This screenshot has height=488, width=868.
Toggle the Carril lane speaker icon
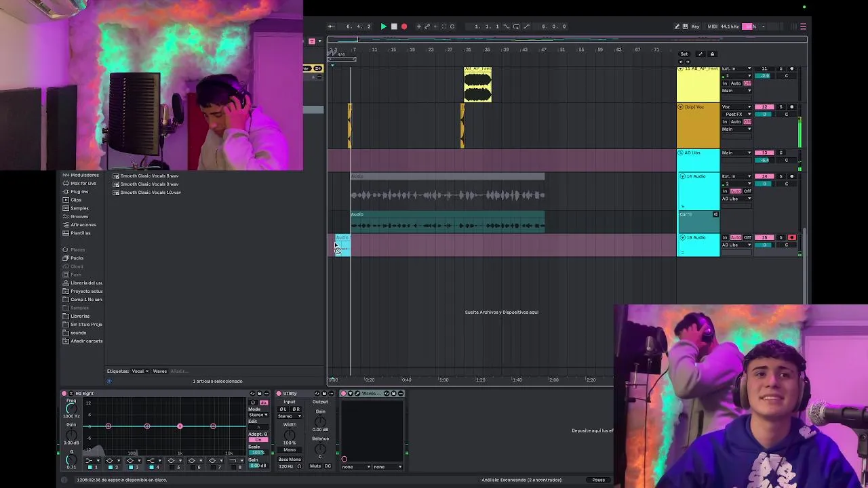tap(715, 214)
